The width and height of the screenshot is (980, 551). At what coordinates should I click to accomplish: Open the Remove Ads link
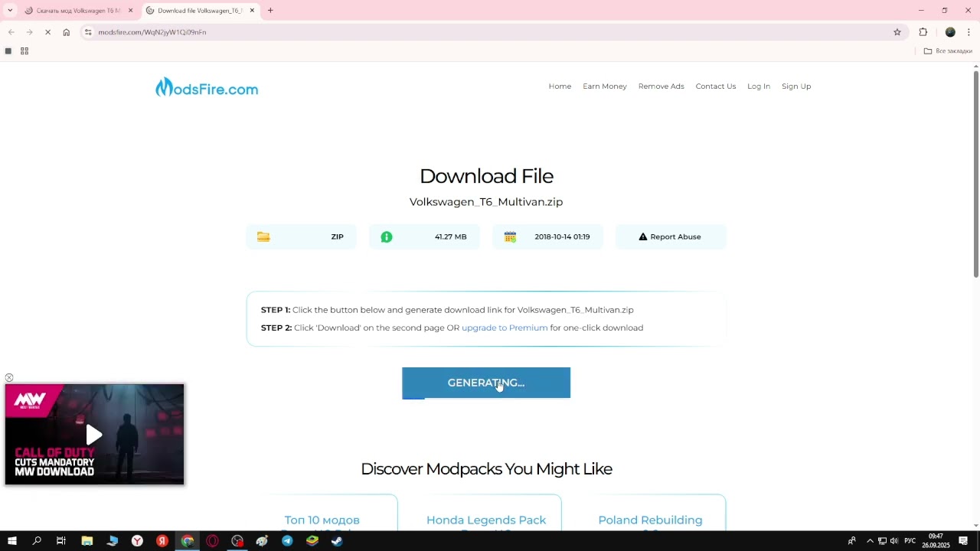tap(661, 86)
